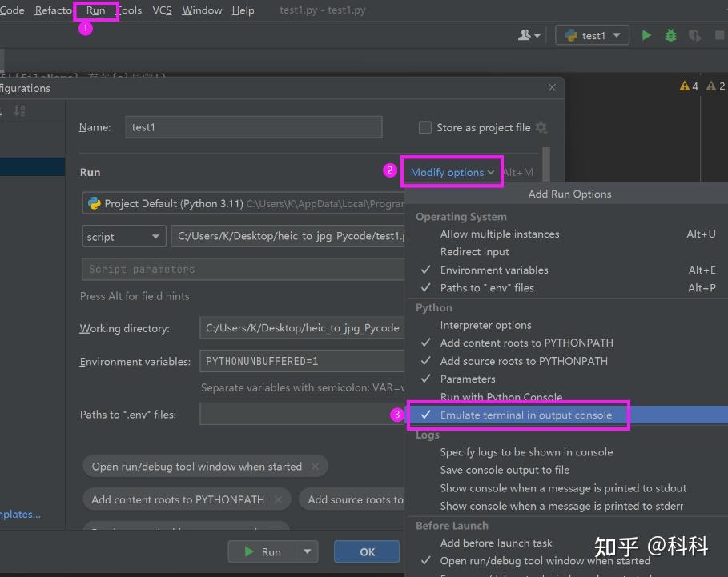Disable Emulate terminal in output console

pos(519,415)
